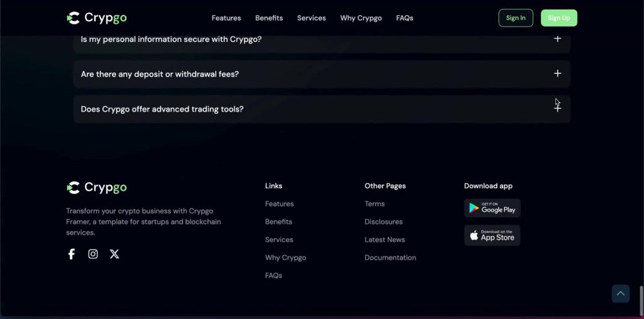Open the Documentation link
This screenshot has width=644, height=319.
coord(390,258)
